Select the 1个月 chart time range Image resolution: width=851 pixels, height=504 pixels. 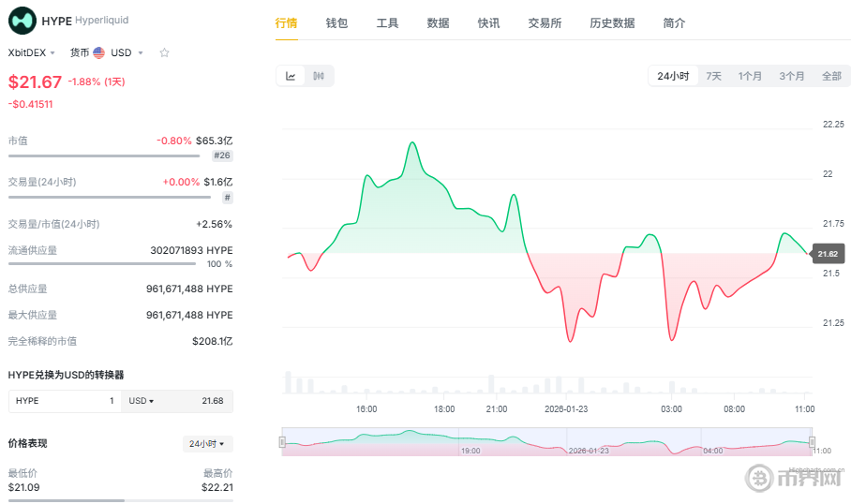click(x=750, y=76)
